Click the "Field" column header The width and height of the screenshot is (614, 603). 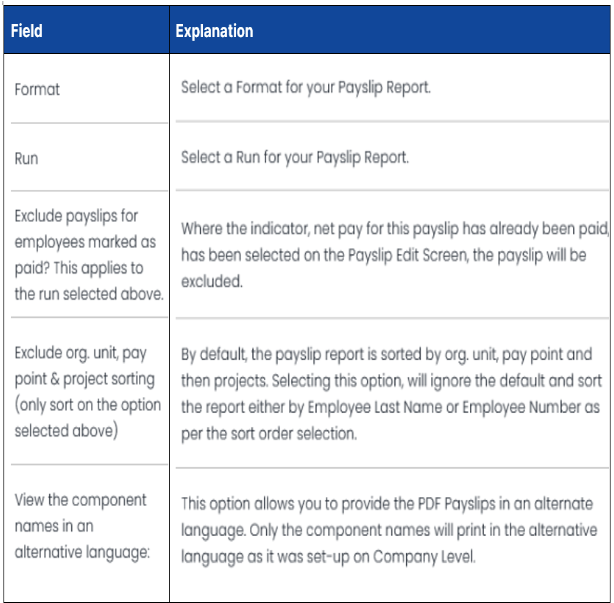[26, 31]
